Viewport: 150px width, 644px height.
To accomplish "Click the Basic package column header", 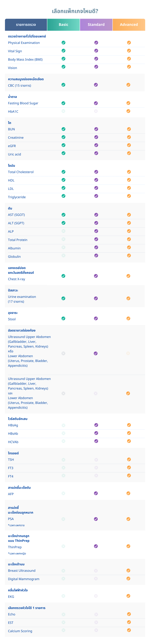I will click(63, 25).
